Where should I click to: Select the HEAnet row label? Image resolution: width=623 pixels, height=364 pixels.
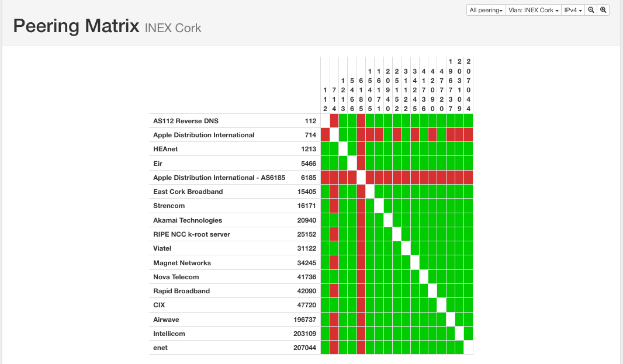tap(165, 149)
